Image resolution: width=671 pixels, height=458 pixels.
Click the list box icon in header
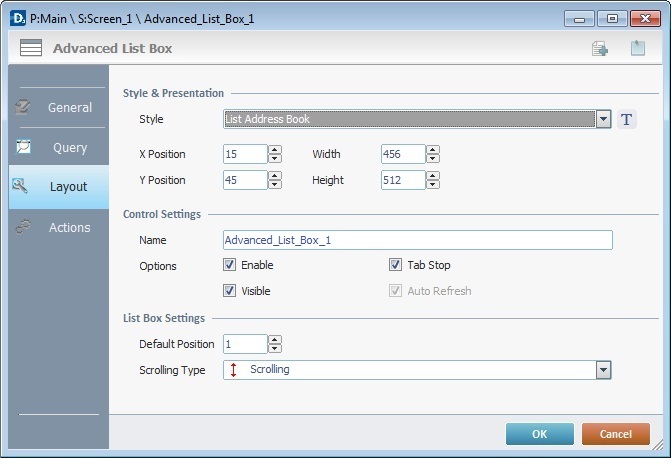pos(31,48)
